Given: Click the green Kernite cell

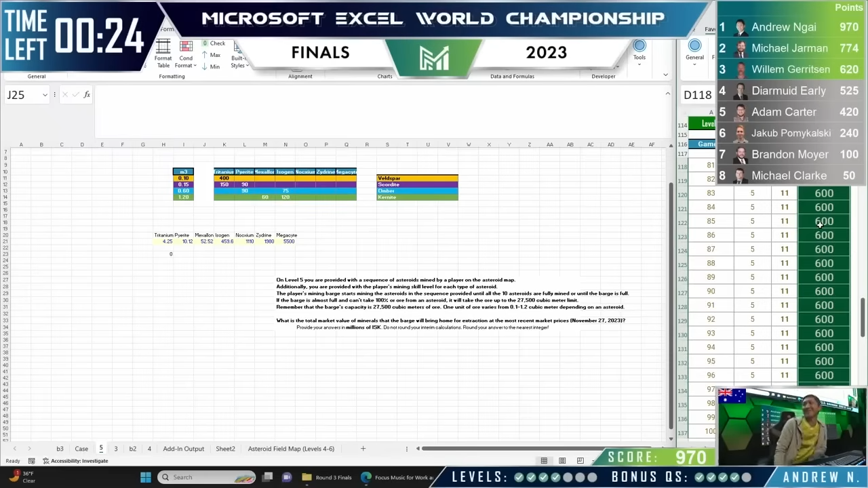Looking at the screenshot, I should click(x=417, y=197).
